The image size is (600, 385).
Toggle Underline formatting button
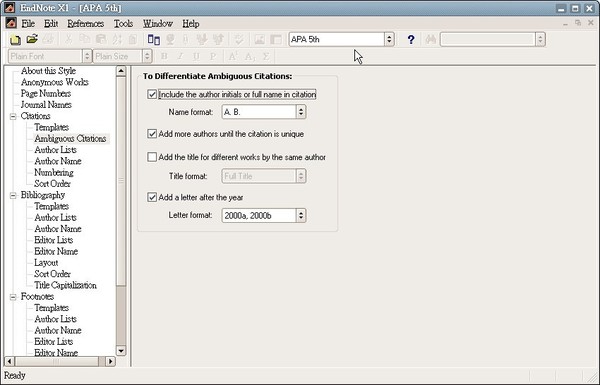tap(196, 56)
